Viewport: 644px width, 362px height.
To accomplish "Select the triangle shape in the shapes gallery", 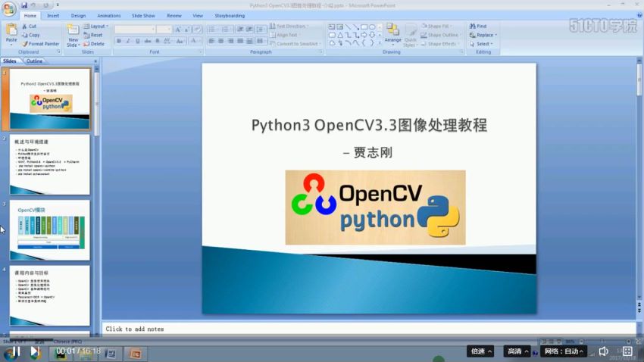I will tap(340, 36).
